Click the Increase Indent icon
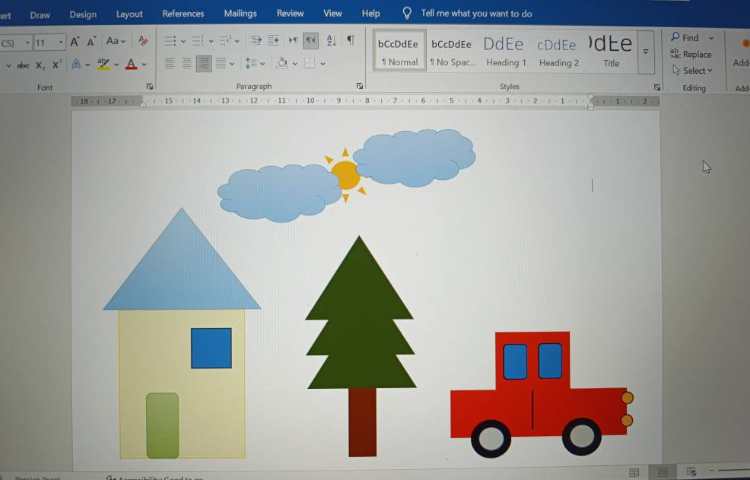Viewport: 750px width, 480px height. point(273,40)
